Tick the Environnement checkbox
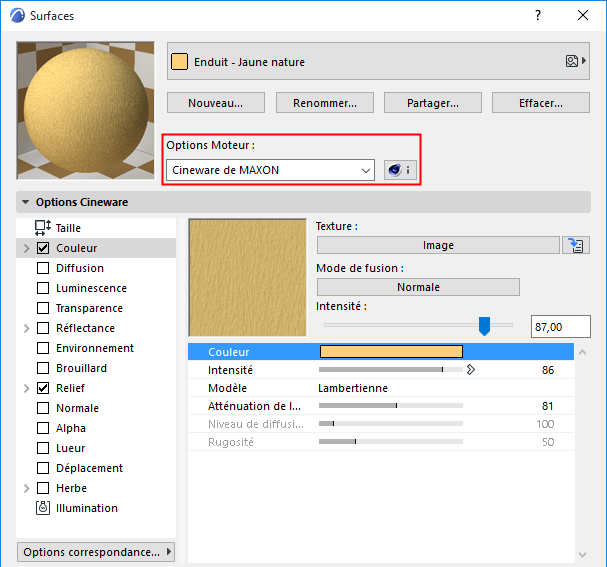The height and width of the screenshot is (567, 607). pos(43,348)
